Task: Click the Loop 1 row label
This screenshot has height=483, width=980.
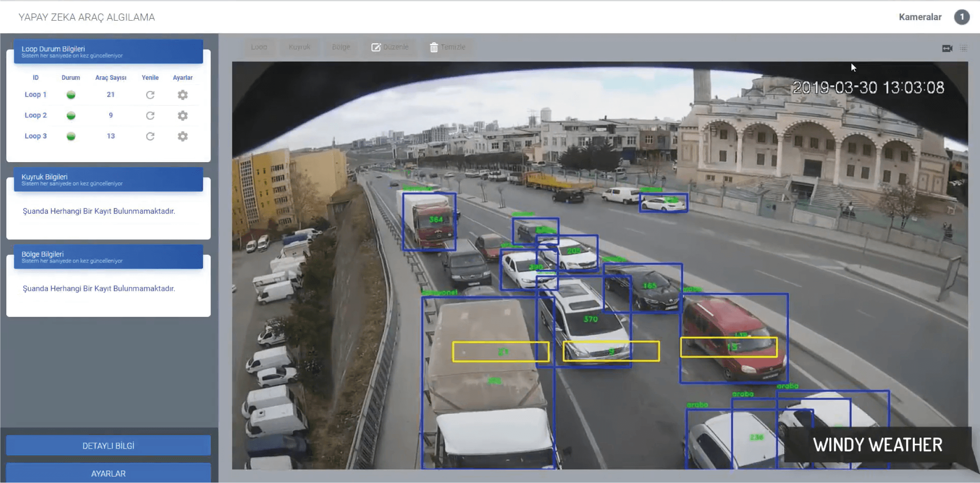Action: (x=36, y=94)
